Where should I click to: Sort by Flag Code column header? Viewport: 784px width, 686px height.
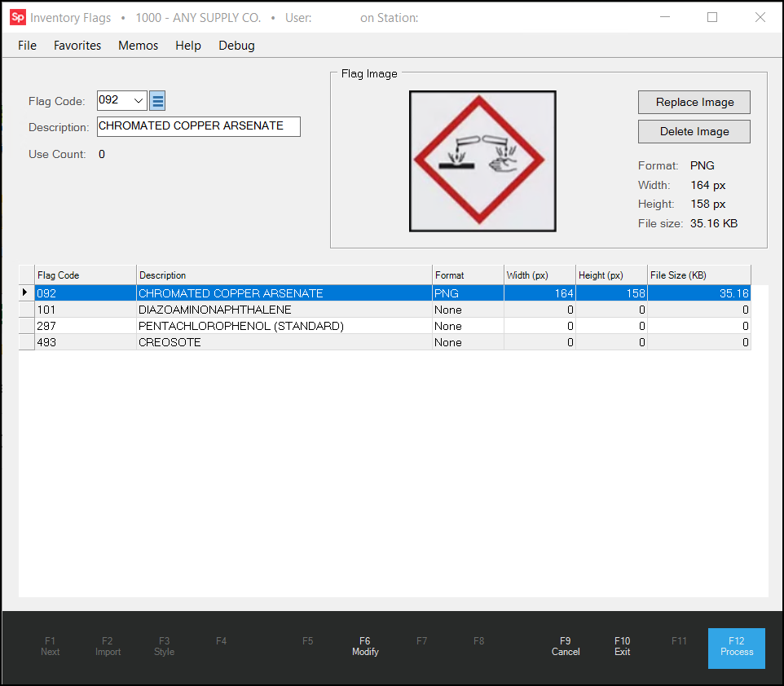(x=85, y=275)
